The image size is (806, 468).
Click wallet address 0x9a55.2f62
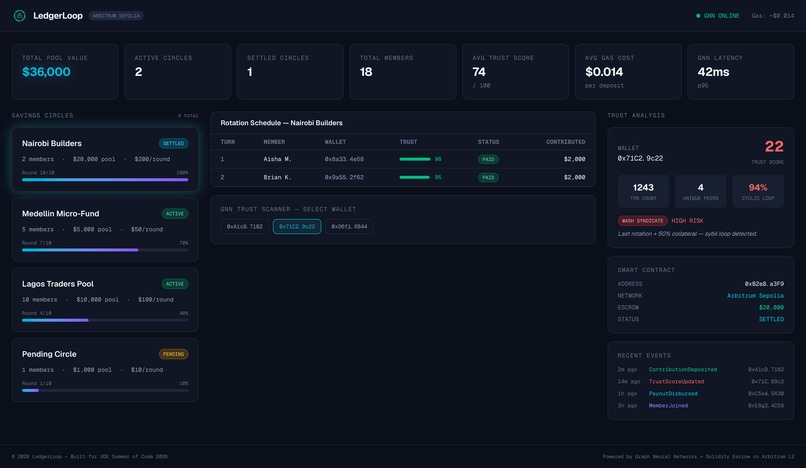point(344,177)
